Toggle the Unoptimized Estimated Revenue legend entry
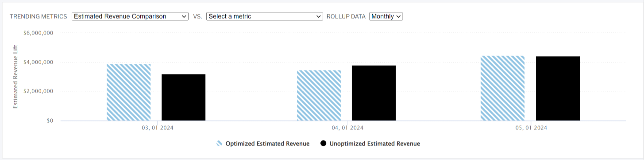Image resolution: width=644 pixels, height=160 pixels. pyautogui.click(x=370, y=144)
